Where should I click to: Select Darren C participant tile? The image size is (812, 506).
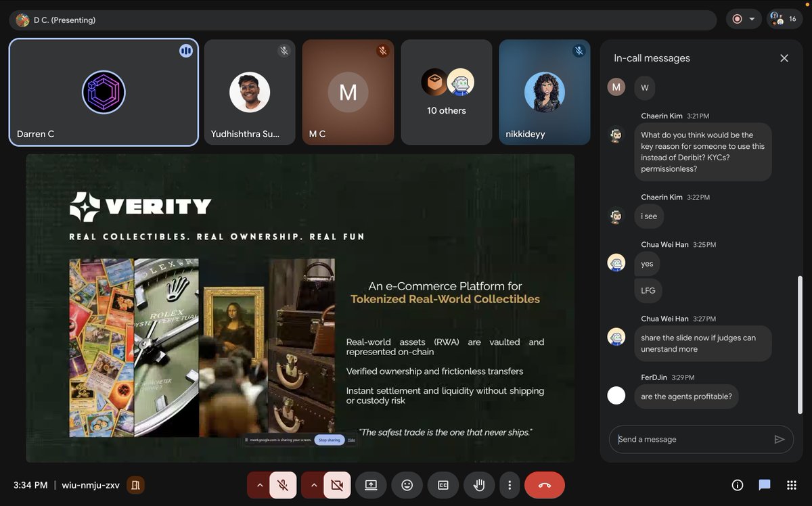(104, 92)
